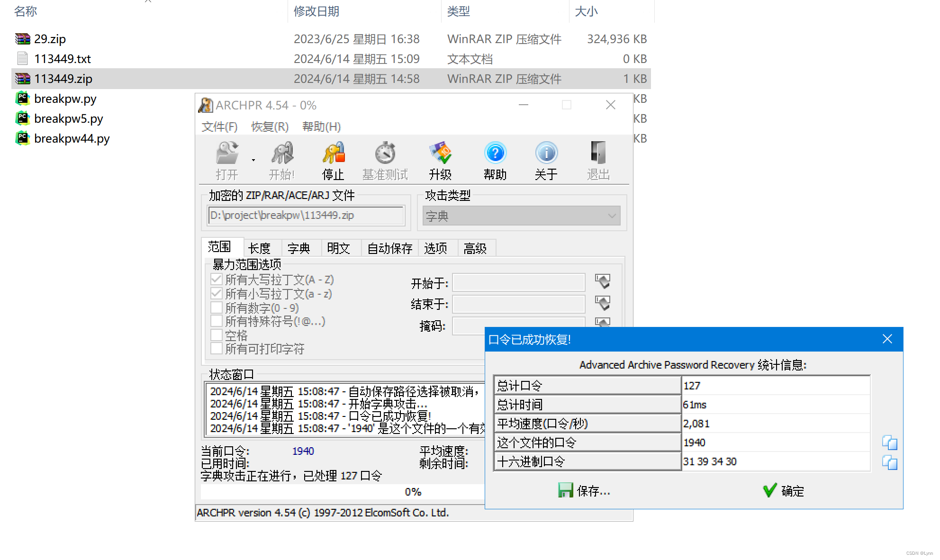Click the Stop (停止) toolbar icon
The width and height of the screenshot is (940, 560).
click(x=334, y=154)
